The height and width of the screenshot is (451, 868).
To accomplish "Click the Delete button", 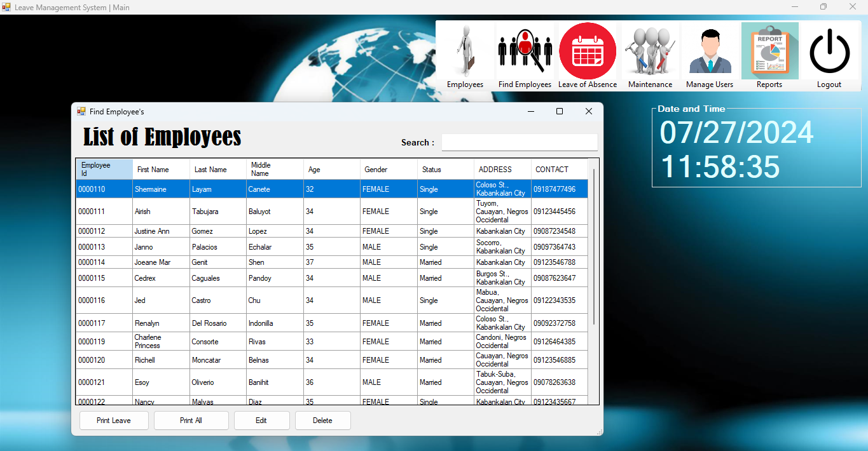I will click(x=322, y=421).
